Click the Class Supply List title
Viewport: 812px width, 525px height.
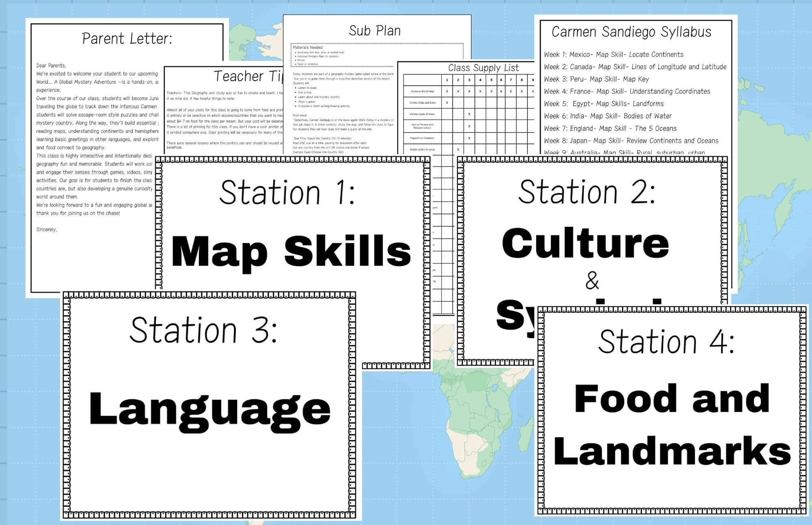click(x=483, y=68)
